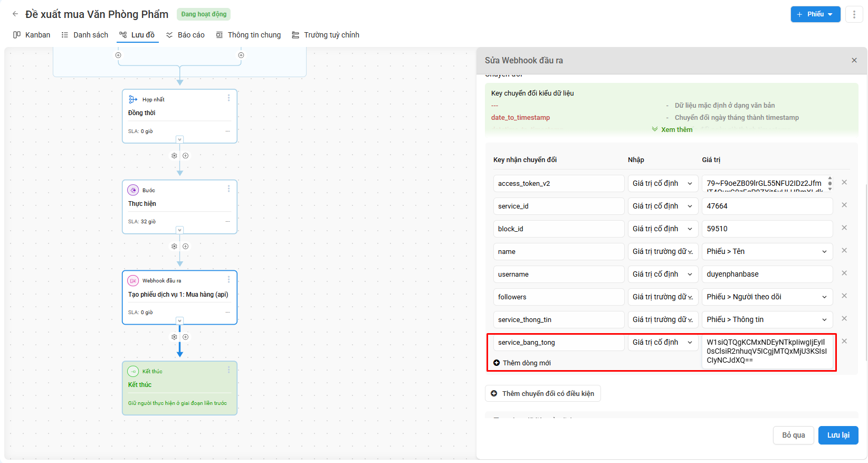Viewport: 868px width, 463px height.
Task: Switch to Kanban tab
Action: (x=32, y=35)
